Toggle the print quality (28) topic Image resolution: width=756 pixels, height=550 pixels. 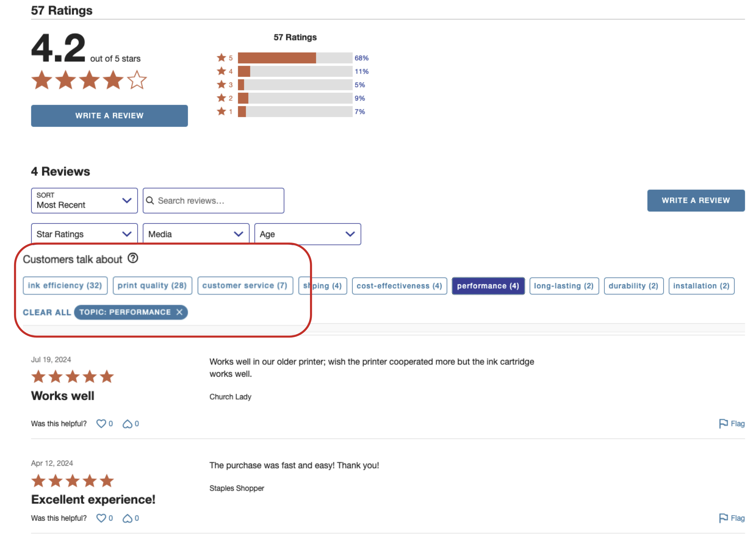pyautogui.click(x=152, y=285)
